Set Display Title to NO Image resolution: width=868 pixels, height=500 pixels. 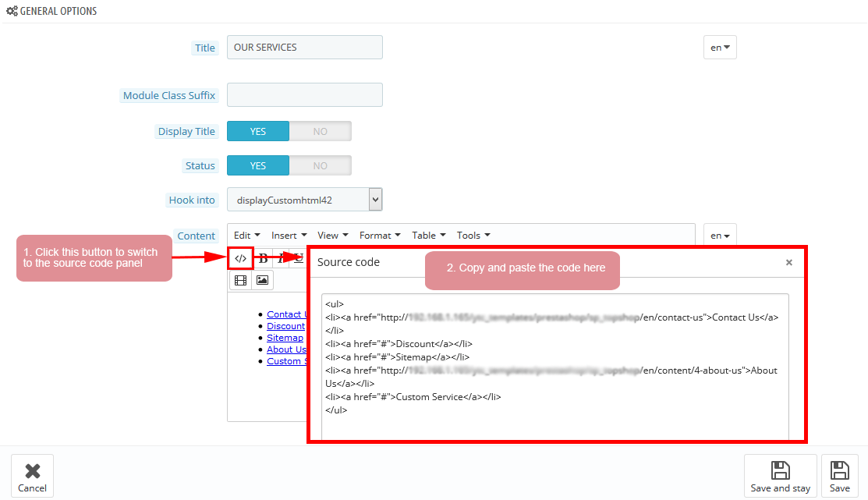point(320,131)
